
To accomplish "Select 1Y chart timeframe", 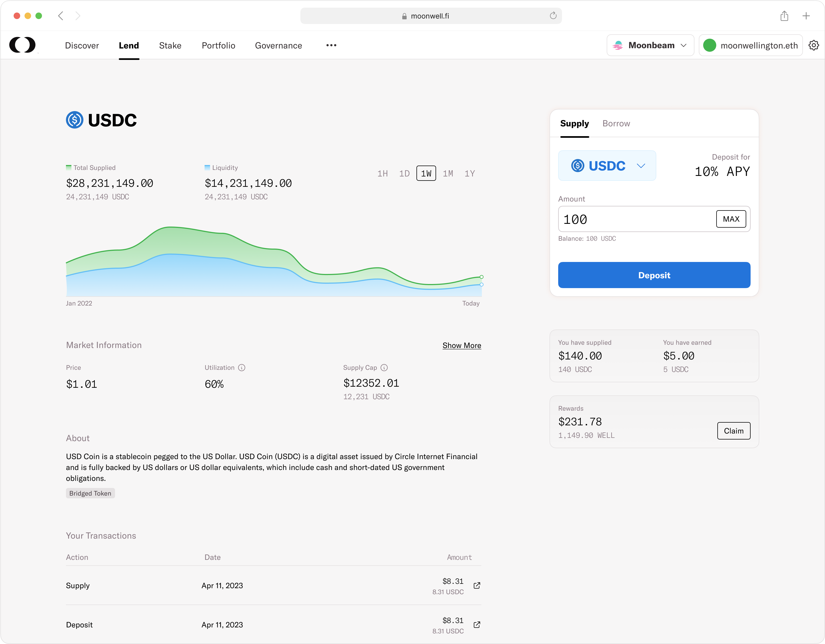I will tap(470, 174).
